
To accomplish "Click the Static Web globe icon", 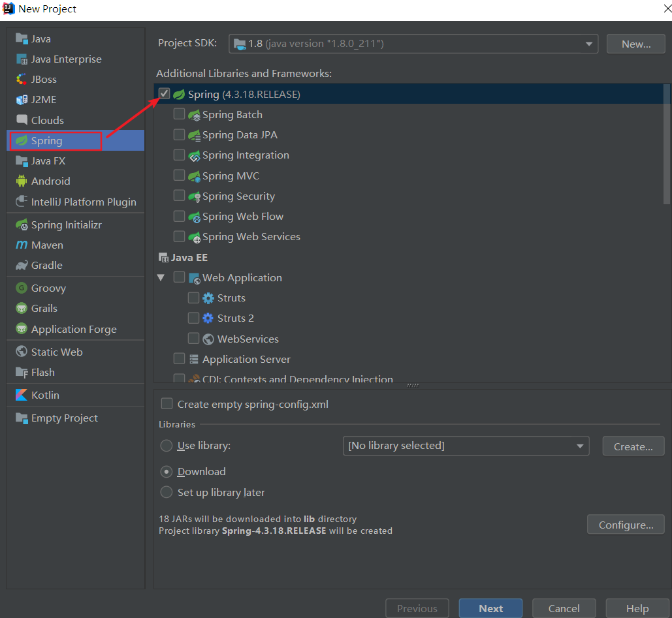I will coord(22,352).
